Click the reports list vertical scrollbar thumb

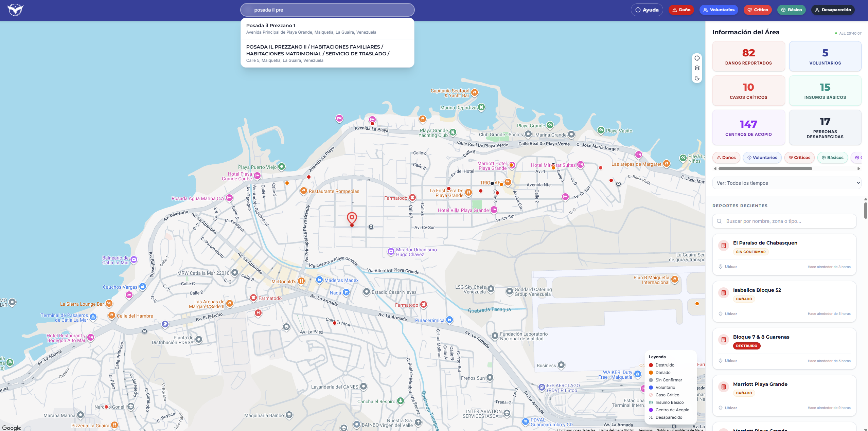[866, 211]
